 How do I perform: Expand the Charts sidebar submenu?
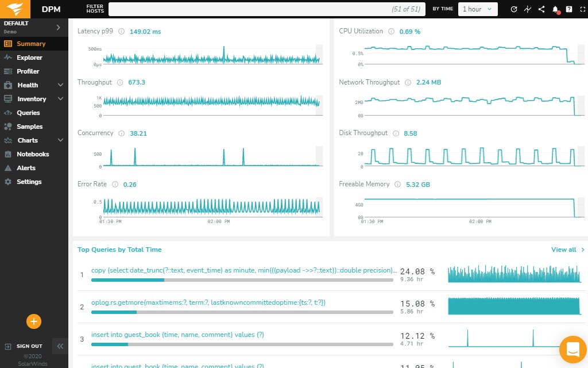(61, 140)
